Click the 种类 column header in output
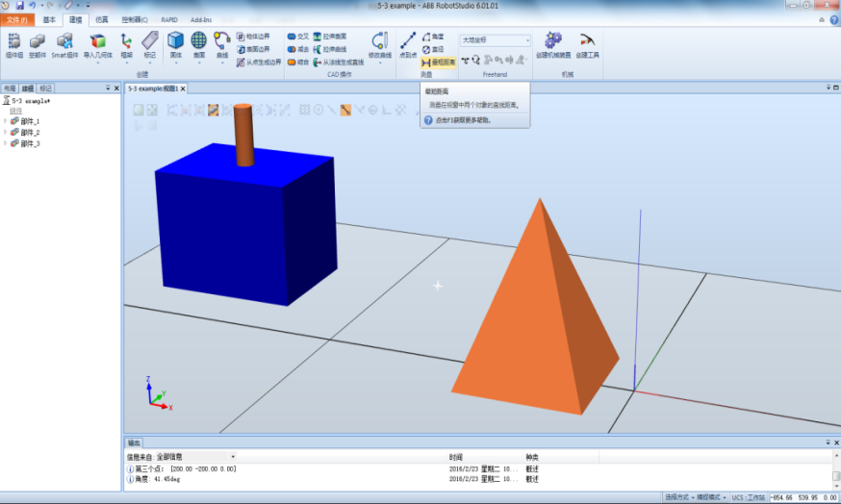Image resolution: width=841 pixels, height=504 pixels. coord(532,458)
